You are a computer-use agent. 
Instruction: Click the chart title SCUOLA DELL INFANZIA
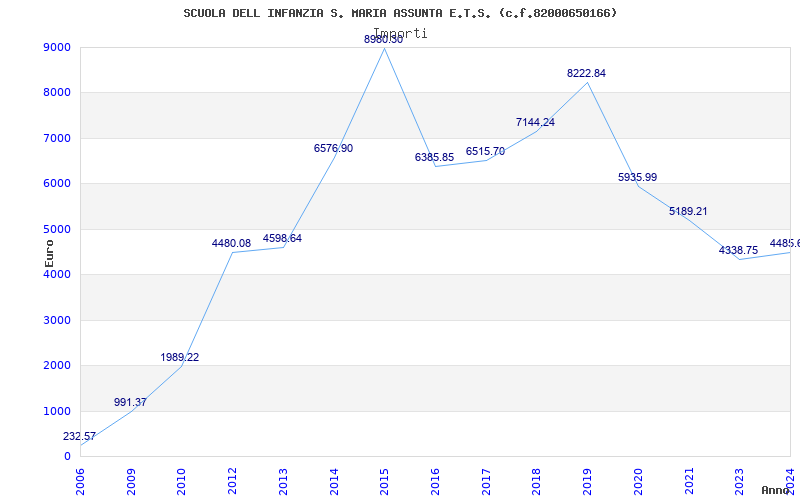pyautogui.click(x=401, y=13)
